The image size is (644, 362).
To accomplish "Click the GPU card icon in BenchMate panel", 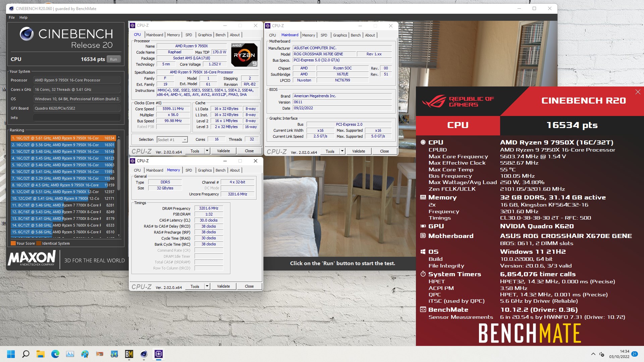I will (x=423, y=226).
